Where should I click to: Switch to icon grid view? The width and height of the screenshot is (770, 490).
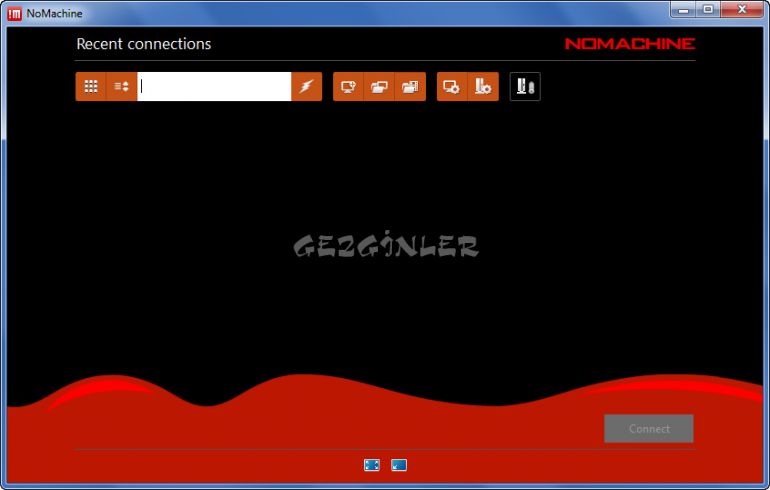[x=91, y=87]
